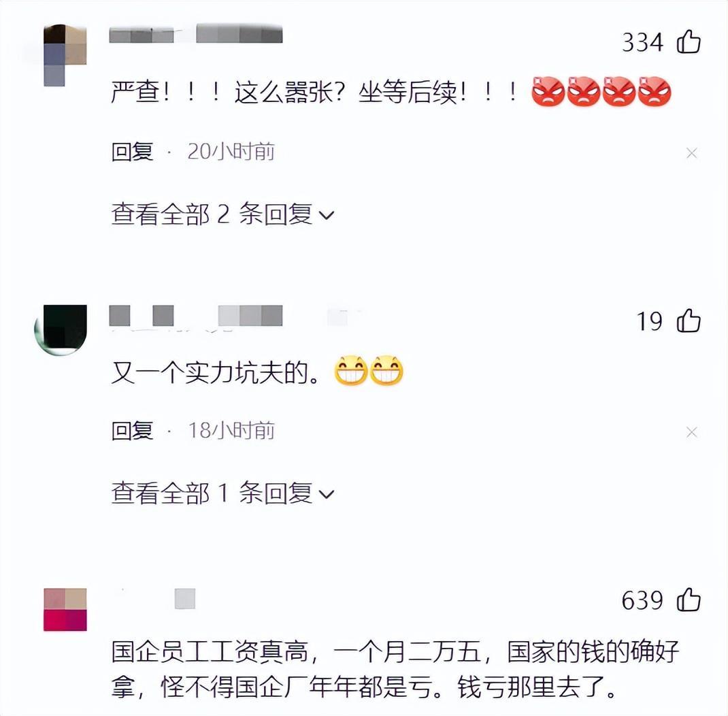The height and width of the screenshot is (716, 728).
Task: Reply to the 又一个实力坑夫的 comment via 回复
Action: pyautogui.click(x=132, y=431)
